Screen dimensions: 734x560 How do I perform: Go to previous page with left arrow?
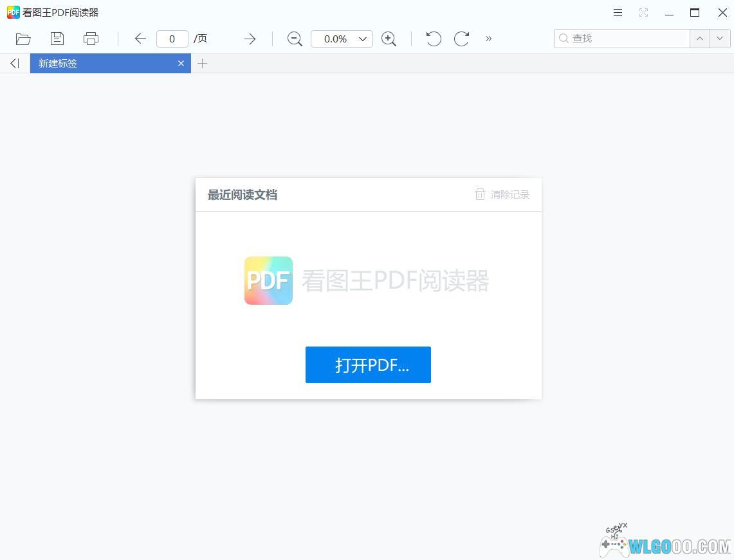(x=140, y=39)
